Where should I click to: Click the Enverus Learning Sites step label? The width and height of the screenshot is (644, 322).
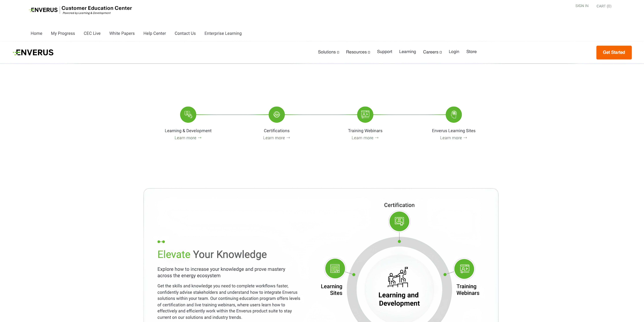point(454,131)
